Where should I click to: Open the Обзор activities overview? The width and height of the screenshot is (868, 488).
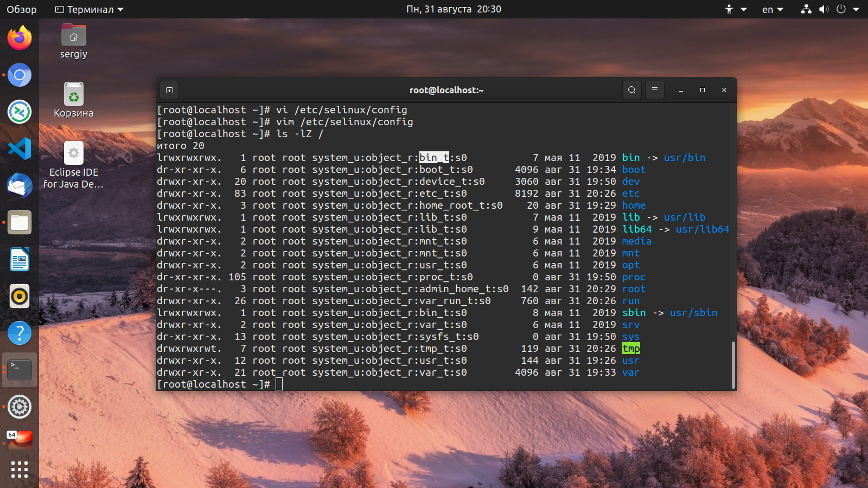[22, 9]
